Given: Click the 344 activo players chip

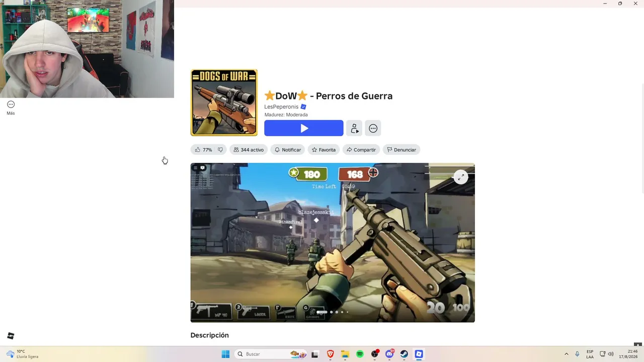Looking at the screenshot, I should 249,150.
